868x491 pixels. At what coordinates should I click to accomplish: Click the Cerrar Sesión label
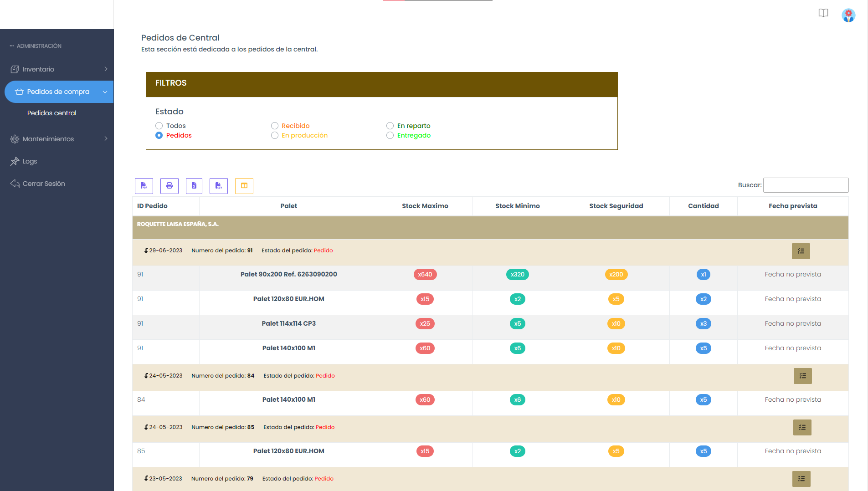coord(44,184)
